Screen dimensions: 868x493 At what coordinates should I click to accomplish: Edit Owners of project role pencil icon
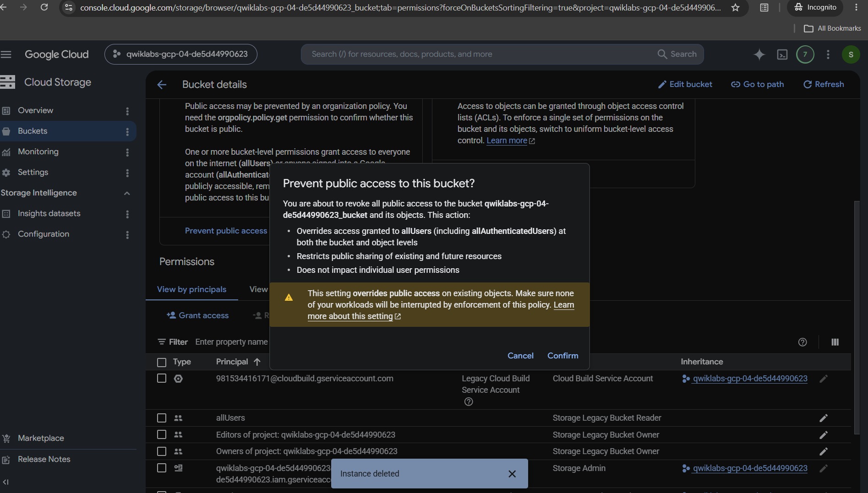[823, 451]
